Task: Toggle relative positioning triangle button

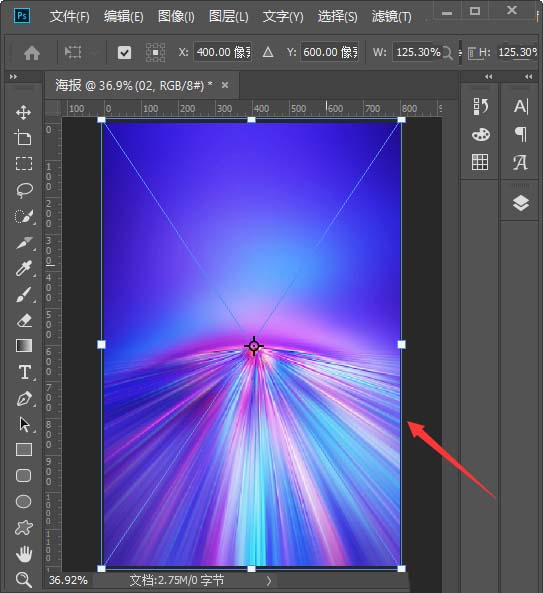Action: (x=268, y=52)
